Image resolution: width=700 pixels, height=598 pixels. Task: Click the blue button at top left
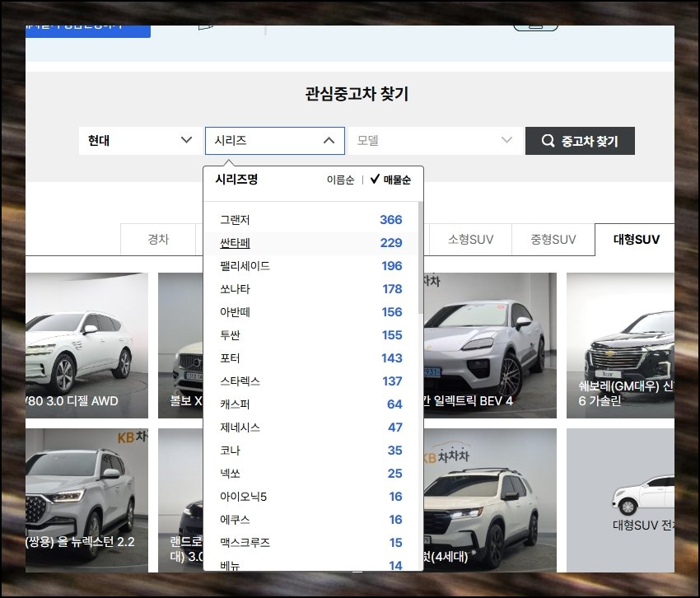click(x=88, y=31)
